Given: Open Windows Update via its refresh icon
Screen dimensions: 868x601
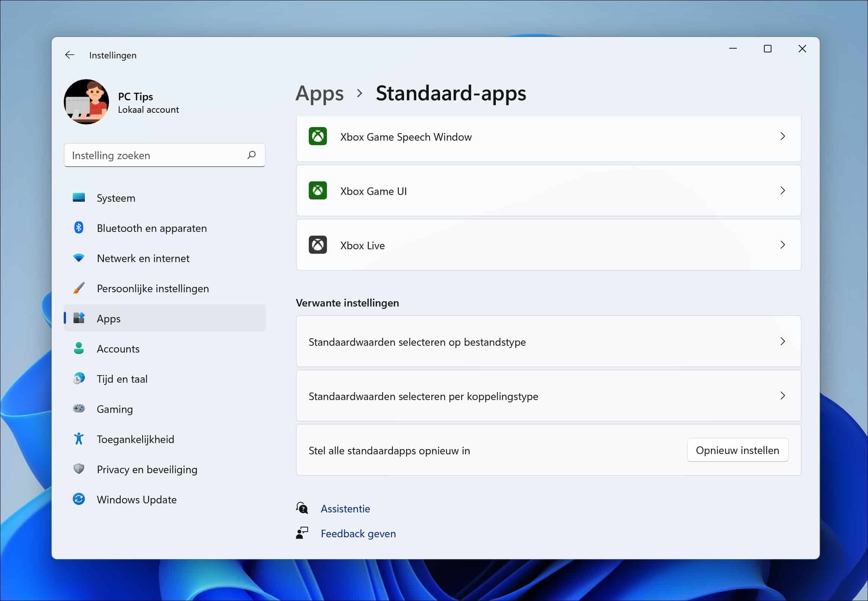Looking at the screenshot, I should click(x=79, y=499).
